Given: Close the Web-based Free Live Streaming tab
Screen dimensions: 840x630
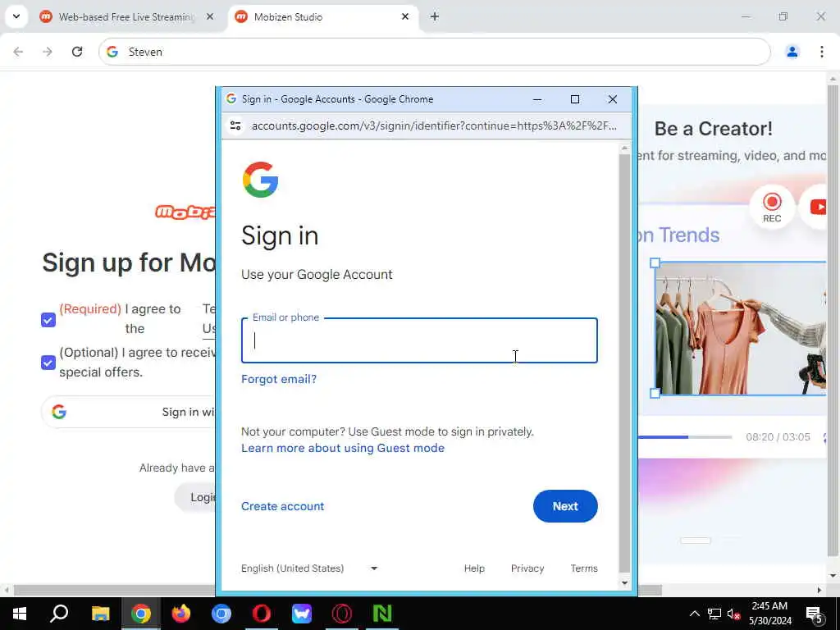Looking at the screenshot, I should click(210, 16).
